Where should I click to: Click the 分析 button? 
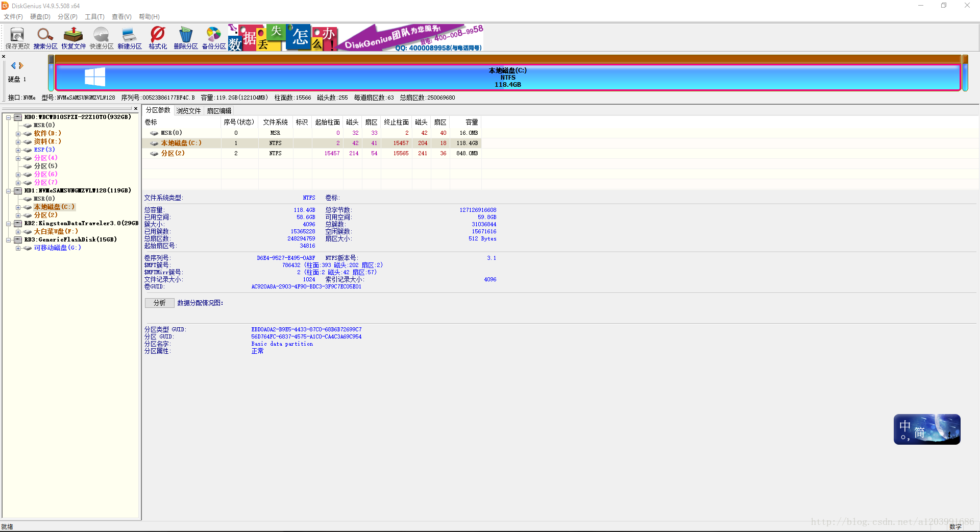[x=160, y=303]
